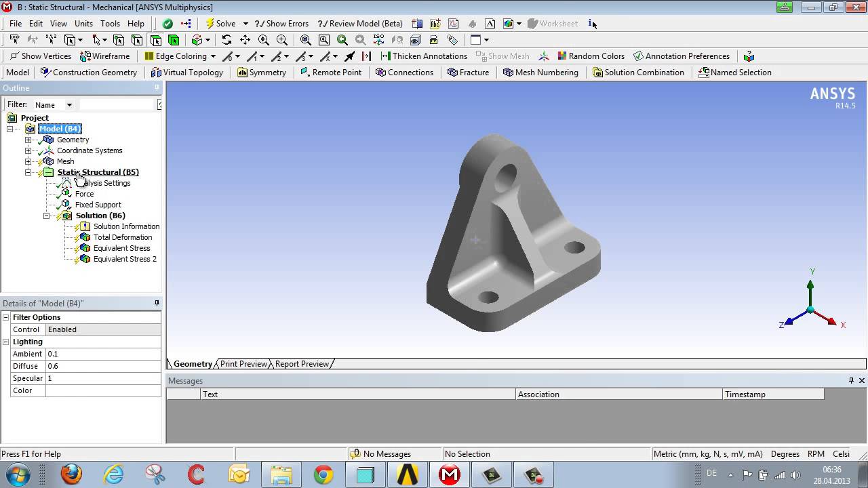Click the Named Selection button
The image size is (868, 488).
[x=735, y=72]
